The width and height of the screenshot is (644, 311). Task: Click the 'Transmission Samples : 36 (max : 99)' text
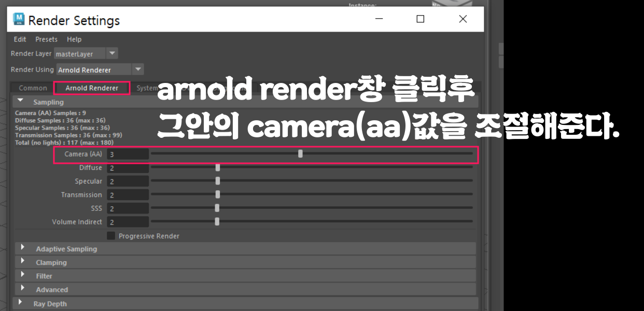[67, 135]
